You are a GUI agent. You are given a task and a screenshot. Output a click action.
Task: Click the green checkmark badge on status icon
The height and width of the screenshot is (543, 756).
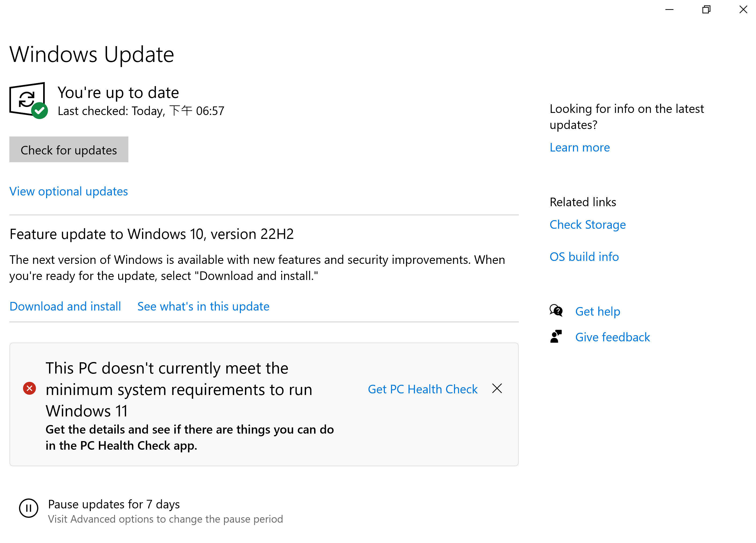tap(40, 110)
